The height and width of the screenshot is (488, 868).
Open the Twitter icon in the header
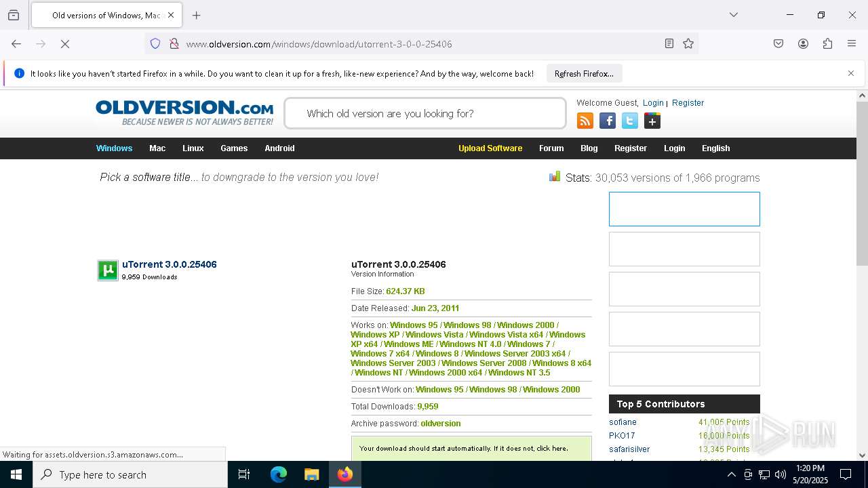[x=630, y=121]
